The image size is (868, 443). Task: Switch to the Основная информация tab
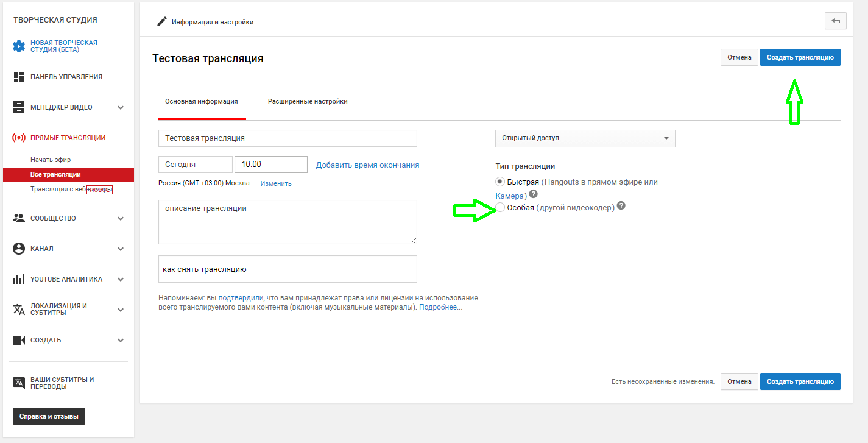pos(202,102)
